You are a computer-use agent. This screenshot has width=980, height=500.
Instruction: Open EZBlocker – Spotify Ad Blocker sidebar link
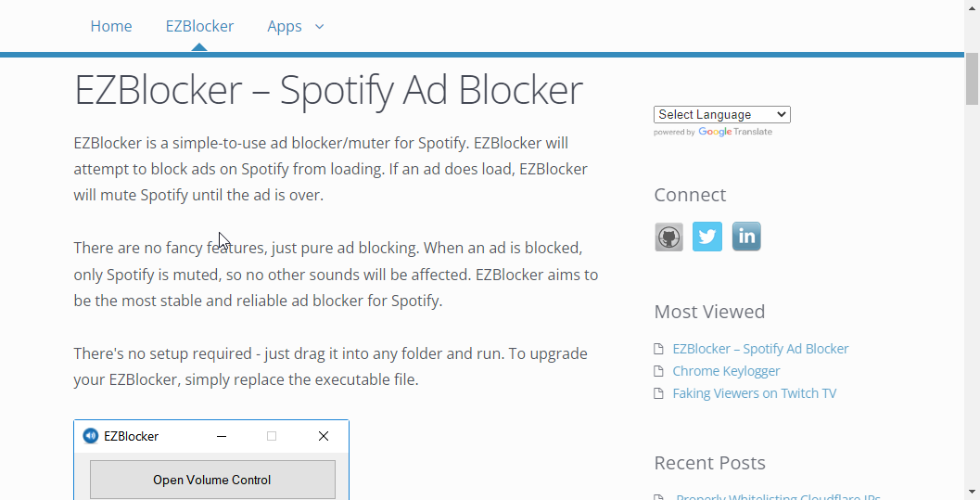(760, 349)
